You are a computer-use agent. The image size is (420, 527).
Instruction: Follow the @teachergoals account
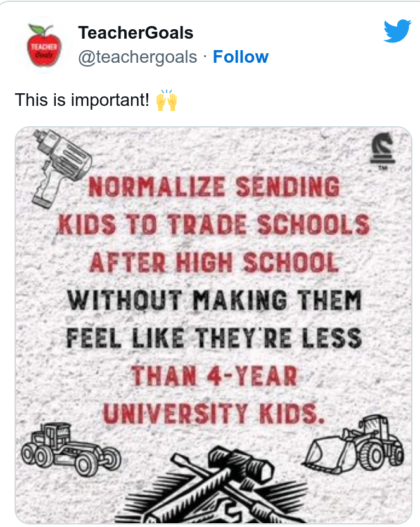pos(241,57)
